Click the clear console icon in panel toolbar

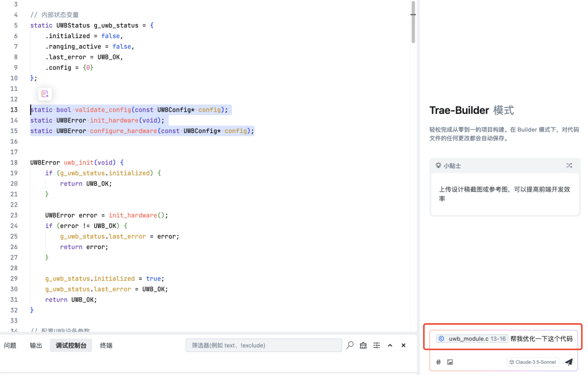(363, 345)
